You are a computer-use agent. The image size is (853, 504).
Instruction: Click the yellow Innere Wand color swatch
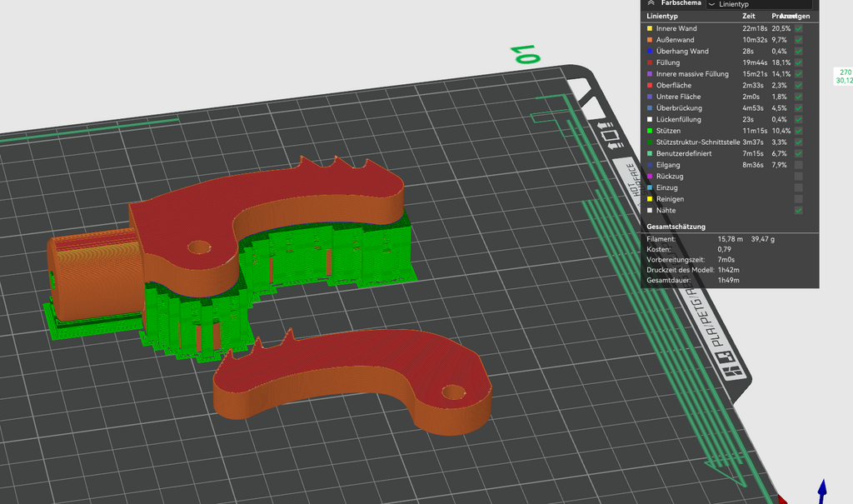pyautogui.click(x=650, y=28)
